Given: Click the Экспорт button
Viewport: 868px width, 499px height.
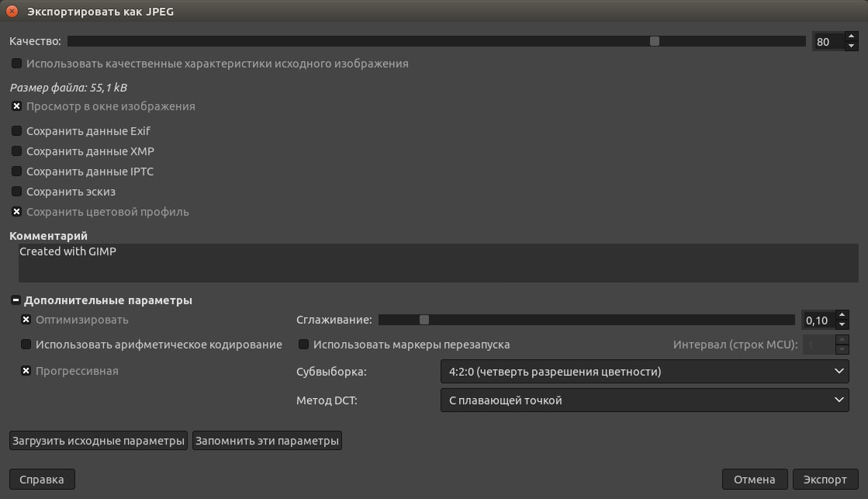Looking at the screenshot, I should [825, 480].
